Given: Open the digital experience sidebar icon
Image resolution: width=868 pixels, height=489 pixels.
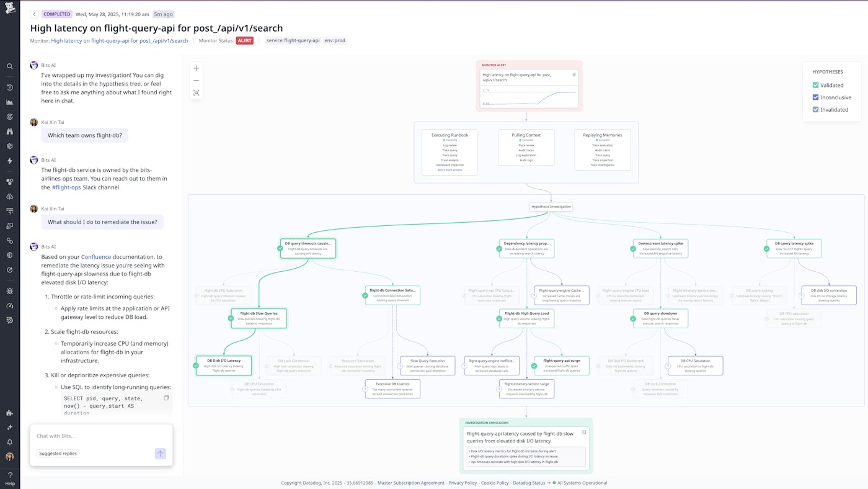Looking at the screenshot, I should click(10, 226).
